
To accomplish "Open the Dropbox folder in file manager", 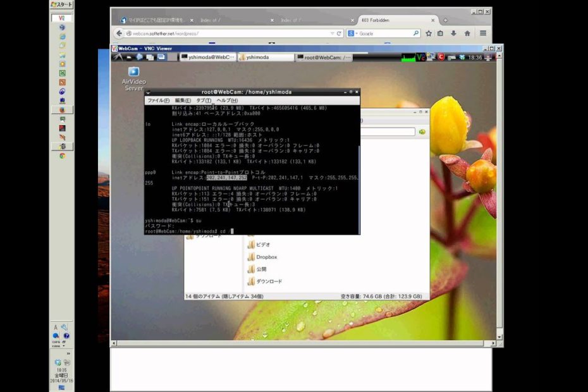I will [266, 257].
